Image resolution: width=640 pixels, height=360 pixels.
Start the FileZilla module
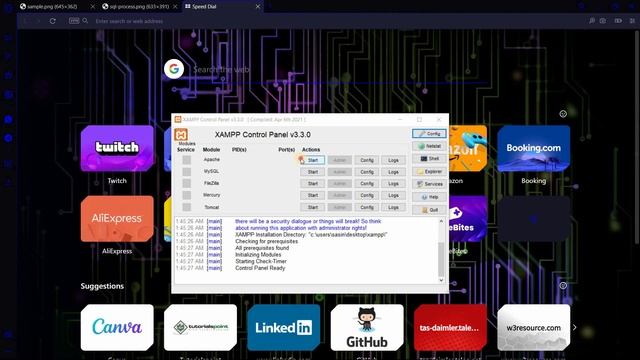click(313, 184)
